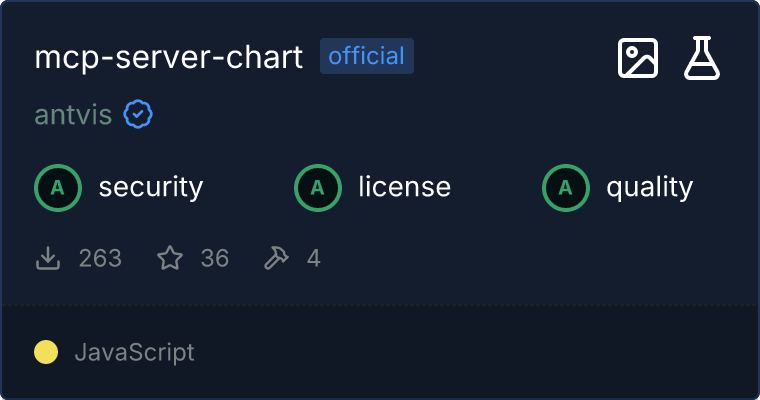Image resolution: width=760 pixels, height=400 pixels.
Task: Click the image icon at top right
Action: coord(638,59)
